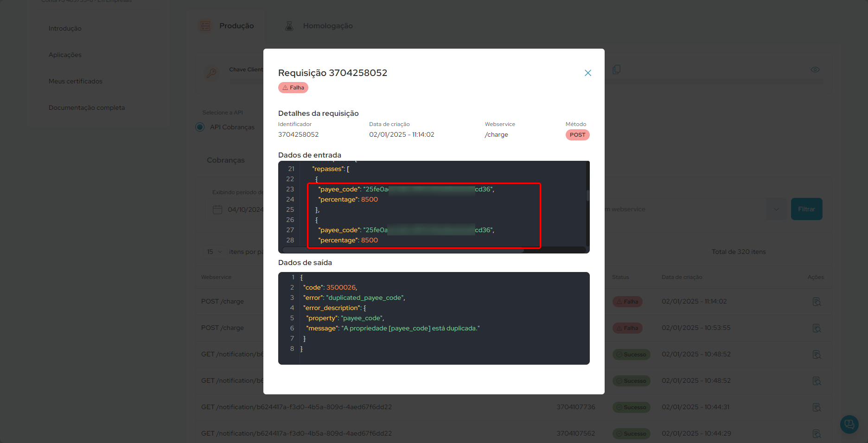Click the POST method badge
Viewport: 868px width, 443px height.
(x=577, y=135)
